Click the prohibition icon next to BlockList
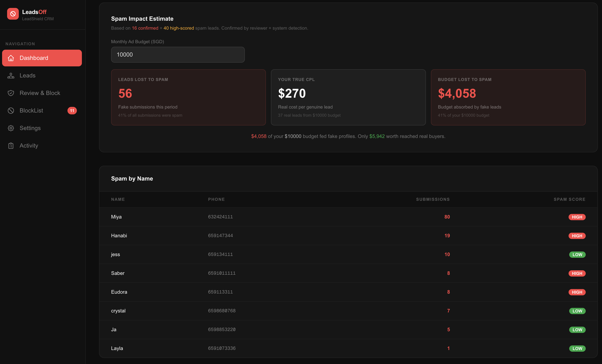Screen dimensions: 602x364 (x=11, y=111)
